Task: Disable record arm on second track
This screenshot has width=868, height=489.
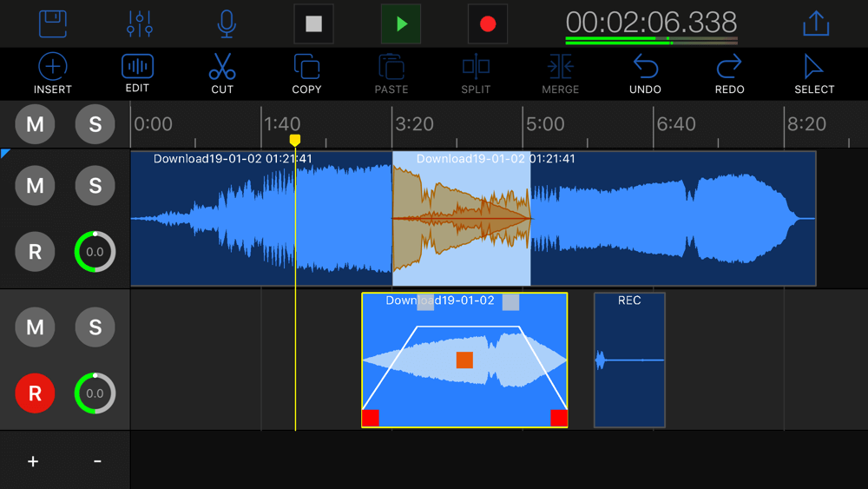Action: [x=35, y=393]
